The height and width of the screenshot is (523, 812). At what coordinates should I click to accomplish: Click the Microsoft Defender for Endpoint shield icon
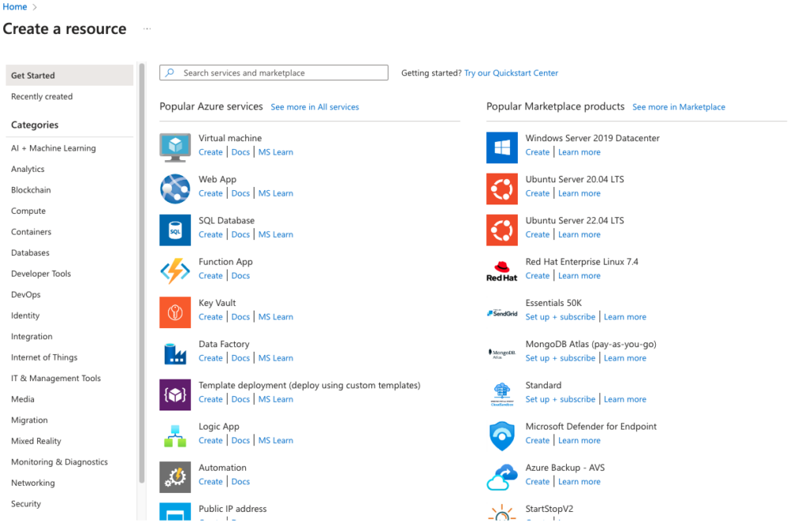tap(502, 436)
